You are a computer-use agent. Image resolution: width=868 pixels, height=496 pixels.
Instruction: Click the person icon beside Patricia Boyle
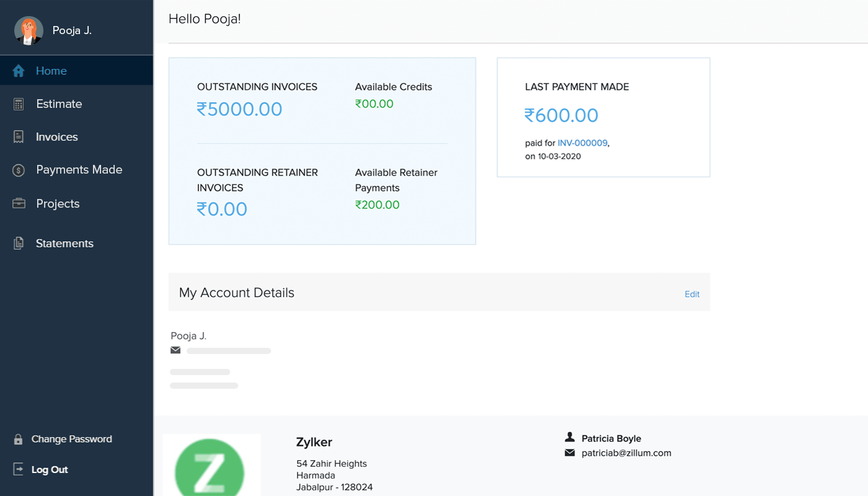(570, 438)
